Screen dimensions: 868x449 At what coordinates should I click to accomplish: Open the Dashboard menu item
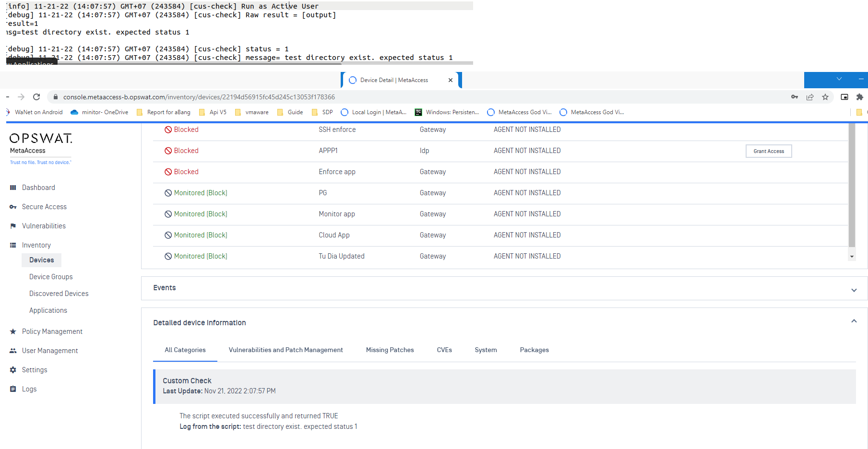(38, 188)
